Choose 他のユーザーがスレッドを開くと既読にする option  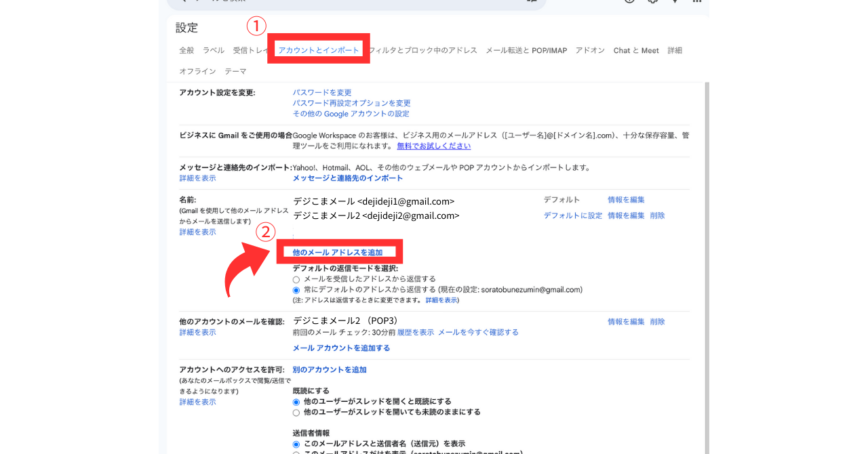296,402
